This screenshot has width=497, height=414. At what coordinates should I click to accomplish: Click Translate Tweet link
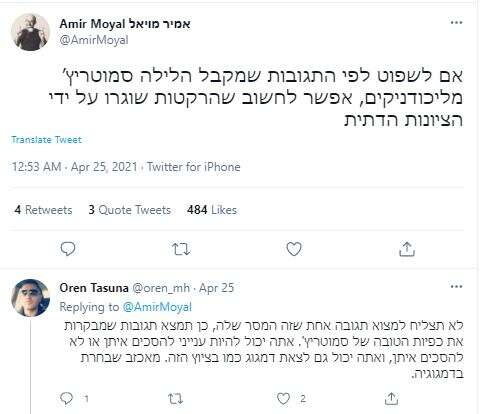click(x=46, y=139)
